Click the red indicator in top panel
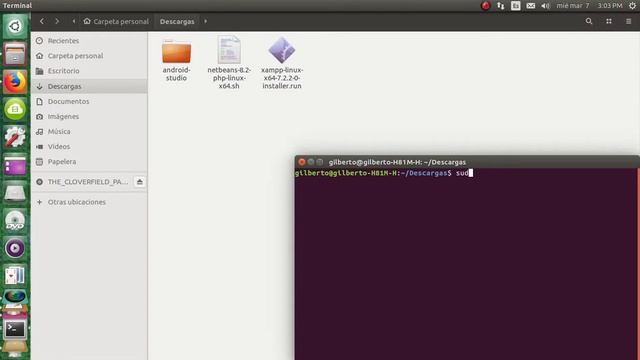Image resolution: width=640 pixels, height=360 pixels. pyautogui.click(x=485, y=6)
